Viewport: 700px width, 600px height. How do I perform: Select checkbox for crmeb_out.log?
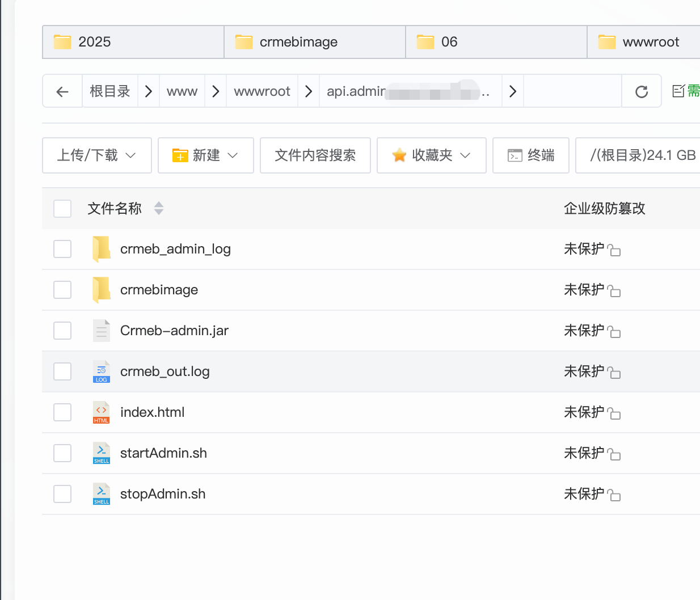click(62, 371)
